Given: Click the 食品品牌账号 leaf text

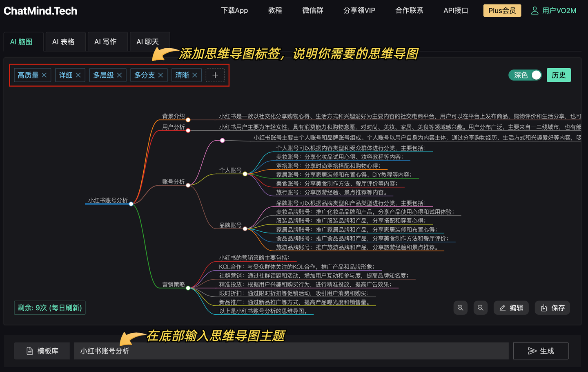Looking at the screenshot, I should pyautogui.click(x=363, y=238).
